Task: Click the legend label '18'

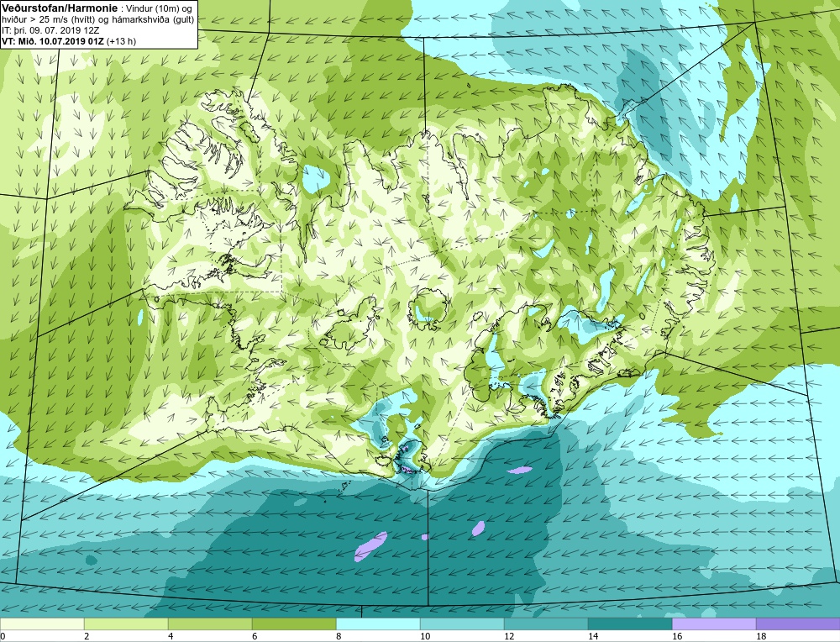Action: (x=761, y=636)
